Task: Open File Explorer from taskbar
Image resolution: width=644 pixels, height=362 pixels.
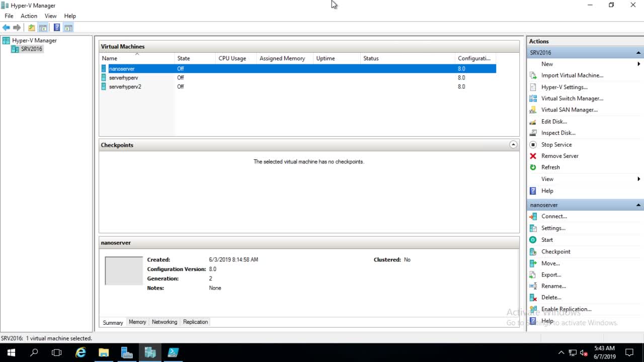Action: coord(104,352)
